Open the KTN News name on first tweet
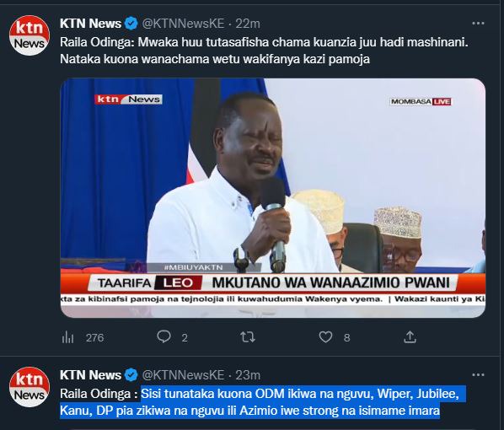The width and height of the screenshot is (504, 430). tap(90, 24)
